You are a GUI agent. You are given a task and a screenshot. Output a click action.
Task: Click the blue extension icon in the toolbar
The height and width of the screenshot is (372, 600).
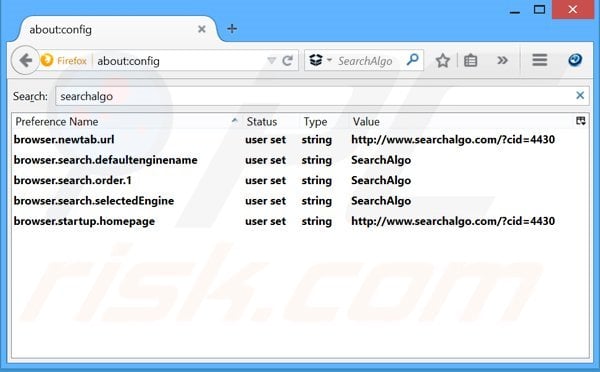pyautogui.click(x=575, y=60)
